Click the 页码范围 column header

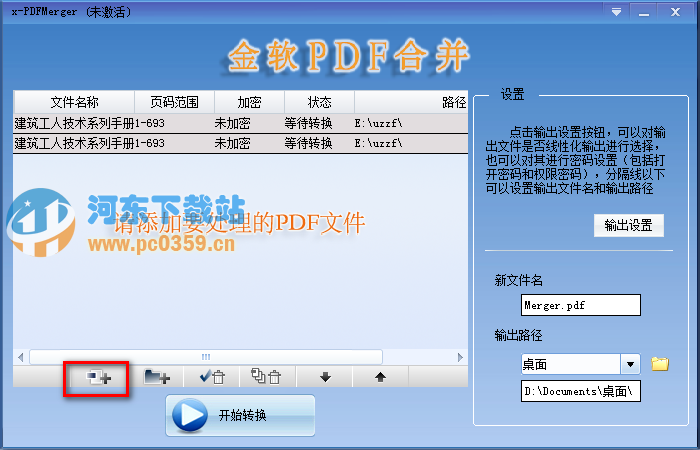pos(175,102)
